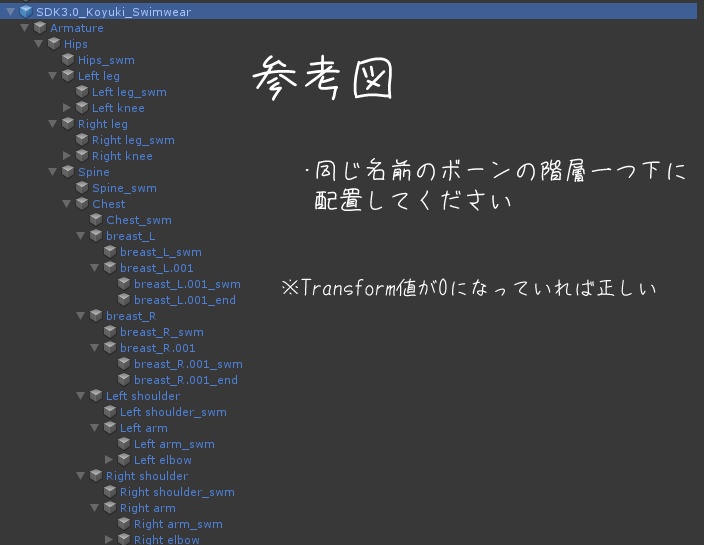Collapse the Chest bone
Viewport: 704px width, 545px height.
tap(66, 204)
